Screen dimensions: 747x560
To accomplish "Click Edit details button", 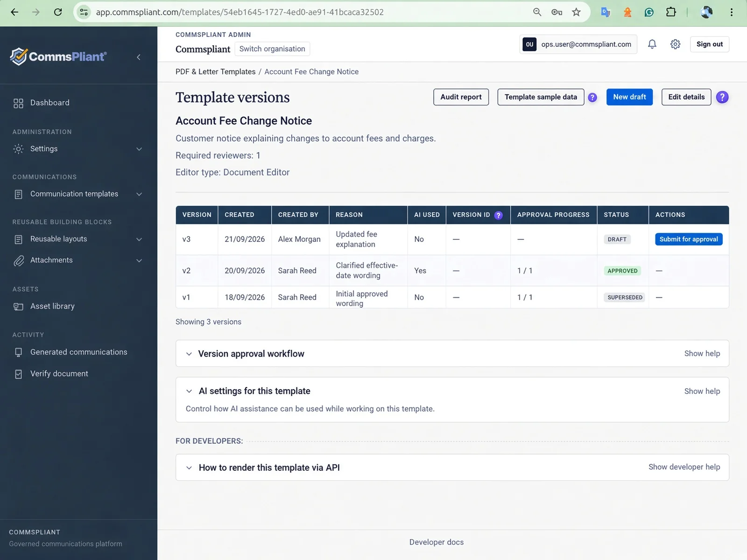I will [686, 97].
